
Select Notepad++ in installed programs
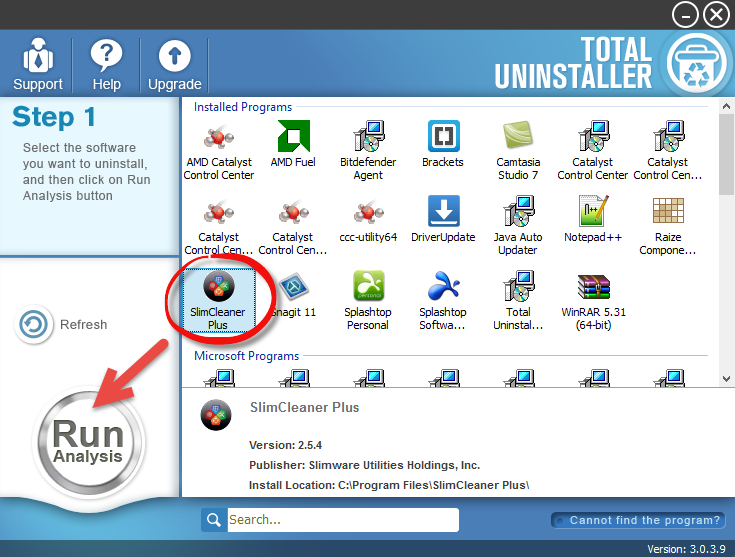pos(593,219)
